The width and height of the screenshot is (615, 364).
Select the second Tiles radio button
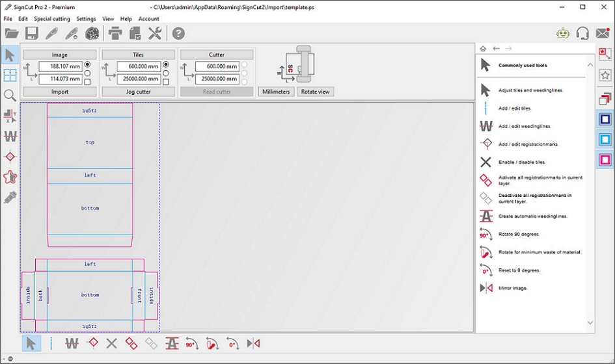coord(166,73)
